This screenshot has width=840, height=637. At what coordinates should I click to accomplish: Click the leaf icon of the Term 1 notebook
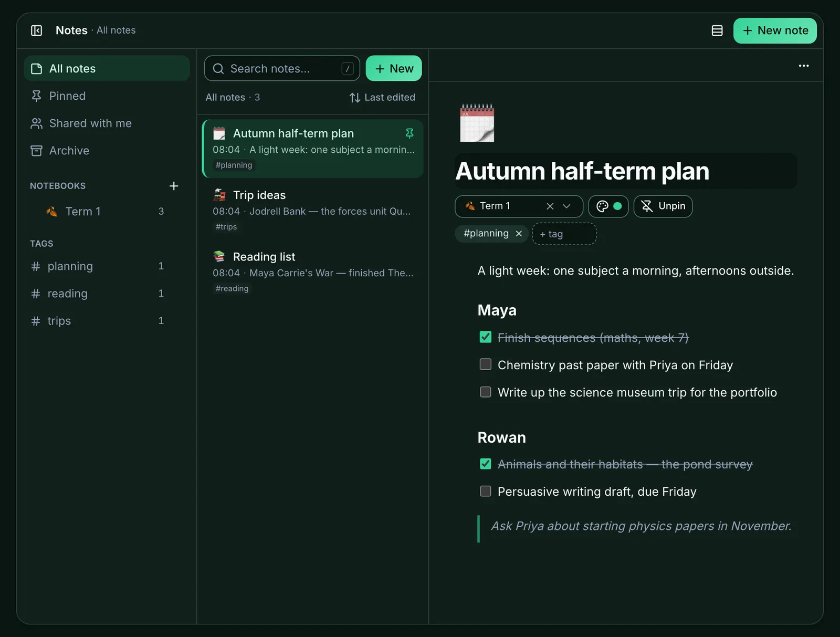point(51,211)
